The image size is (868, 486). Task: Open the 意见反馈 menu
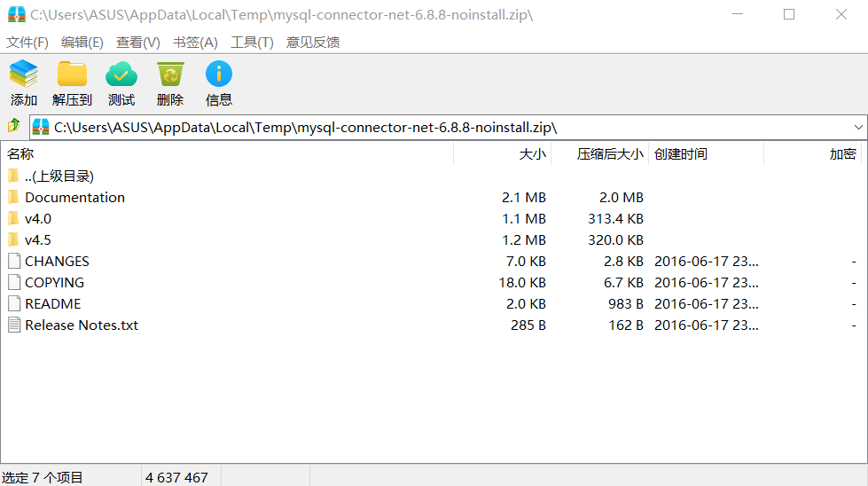click(x=313, y=42)
